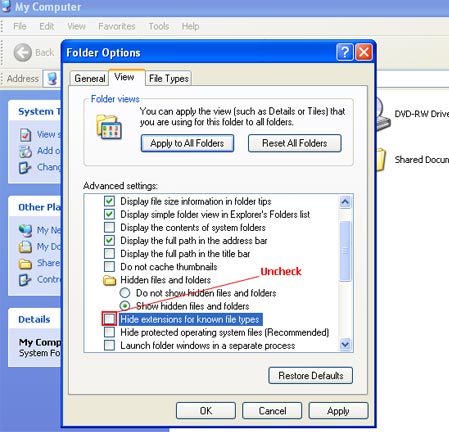Click the Change a setting icon in sidebar
449x432 pixels.
pos(25,167)
